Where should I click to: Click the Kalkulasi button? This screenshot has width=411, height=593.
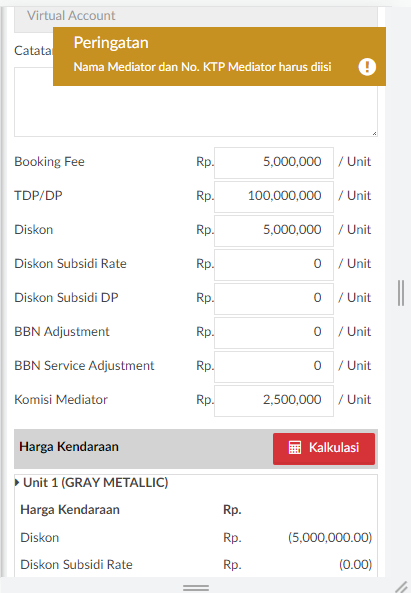coord(324,449)
